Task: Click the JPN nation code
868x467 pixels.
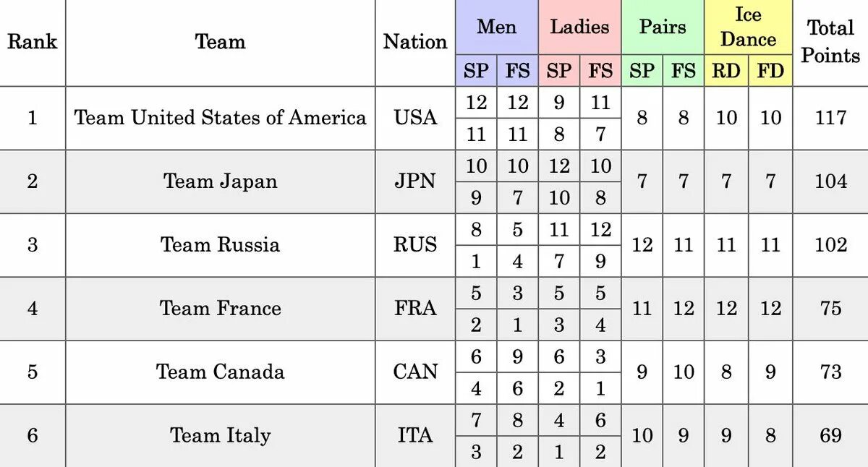Action: [415, 181]
